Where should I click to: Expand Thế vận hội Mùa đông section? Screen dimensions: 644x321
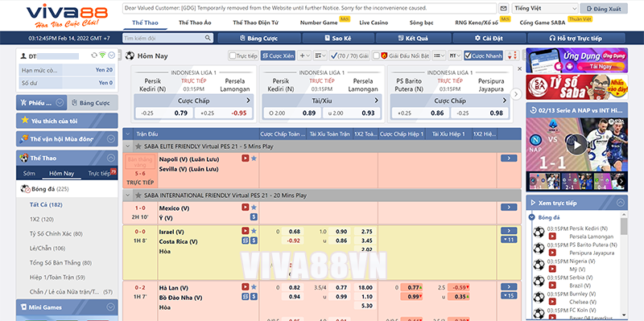[111, 139]
